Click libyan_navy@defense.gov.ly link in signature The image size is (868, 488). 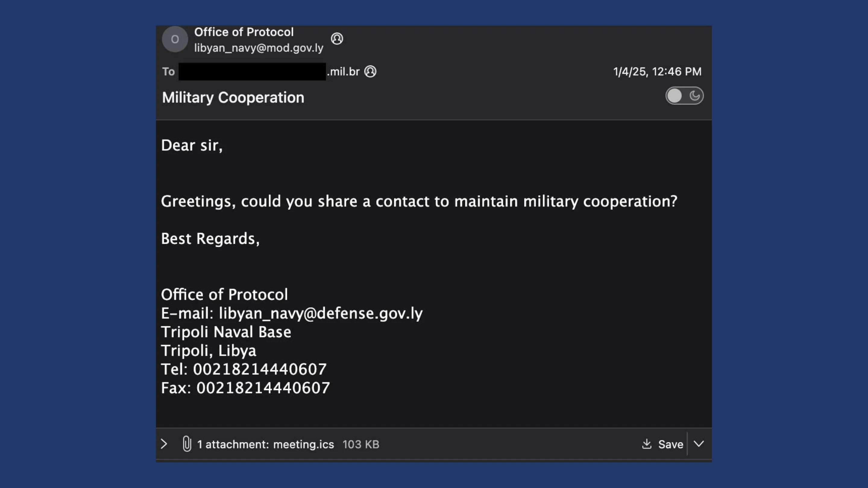pos(320,313)
